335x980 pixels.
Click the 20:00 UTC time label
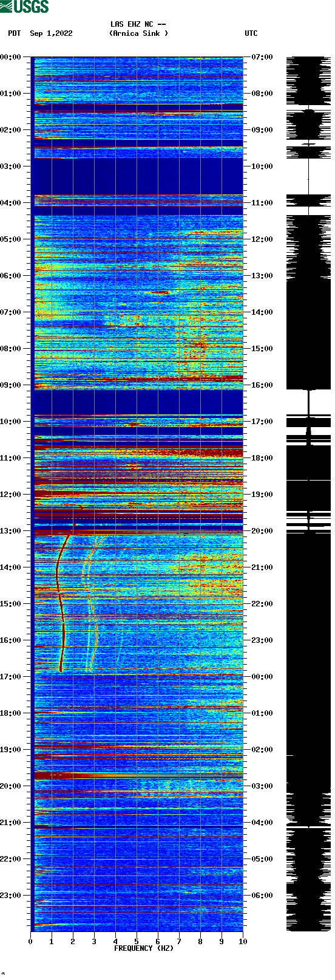coord(262,531)
